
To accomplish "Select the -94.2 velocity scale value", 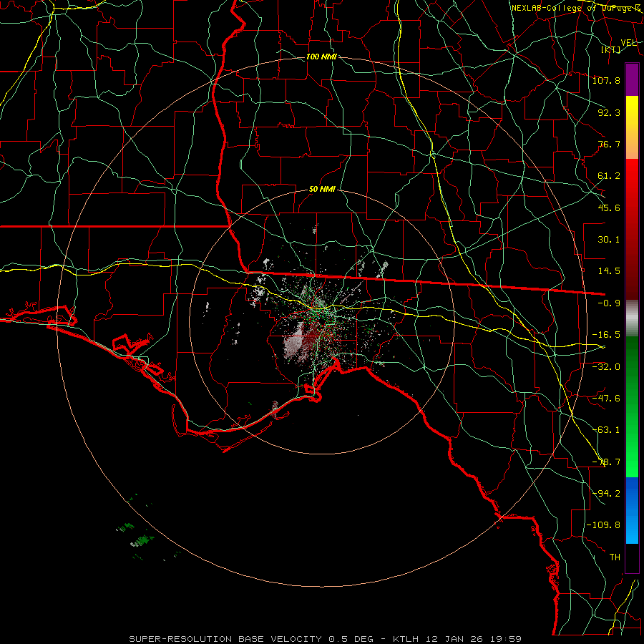I will [606, 494].
